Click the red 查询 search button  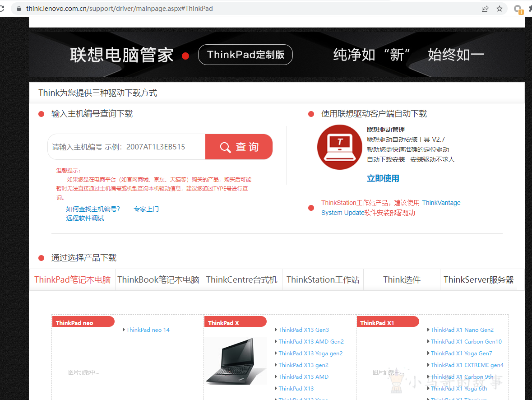239,147
